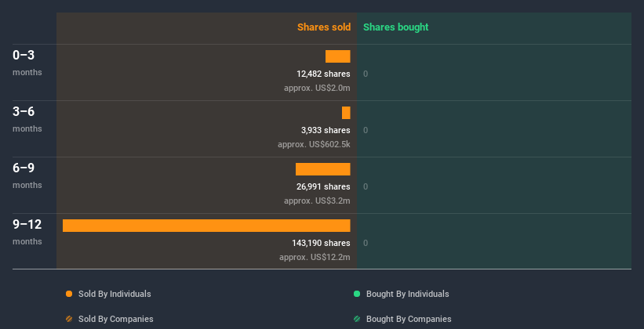Click the 0–3 months orange bar
Image resolution: width=644 pixels, height=329 pixels.
(337, 56)
